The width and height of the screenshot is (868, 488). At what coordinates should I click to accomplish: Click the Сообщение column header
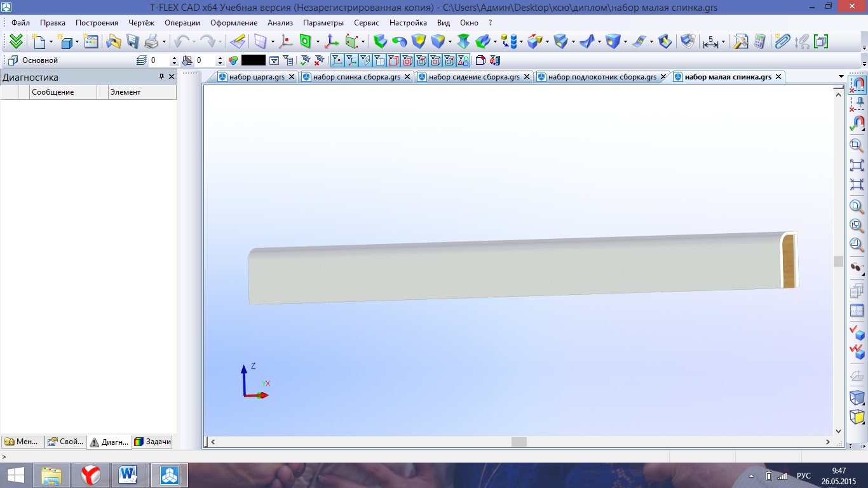(64, 92)
